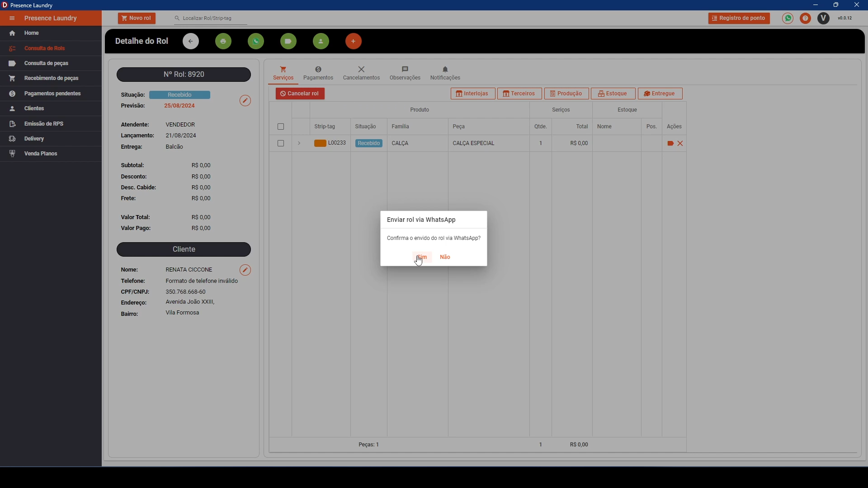Click the Interlojas button
This screenshot has width=868, height=488.
(473, 94)
